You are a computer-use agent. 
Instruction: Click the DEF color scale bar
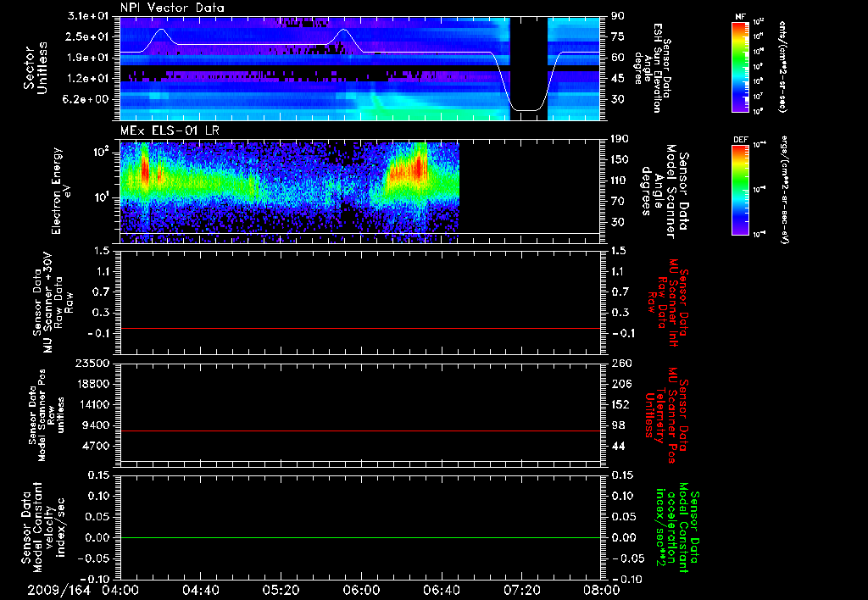coord(740,190)
